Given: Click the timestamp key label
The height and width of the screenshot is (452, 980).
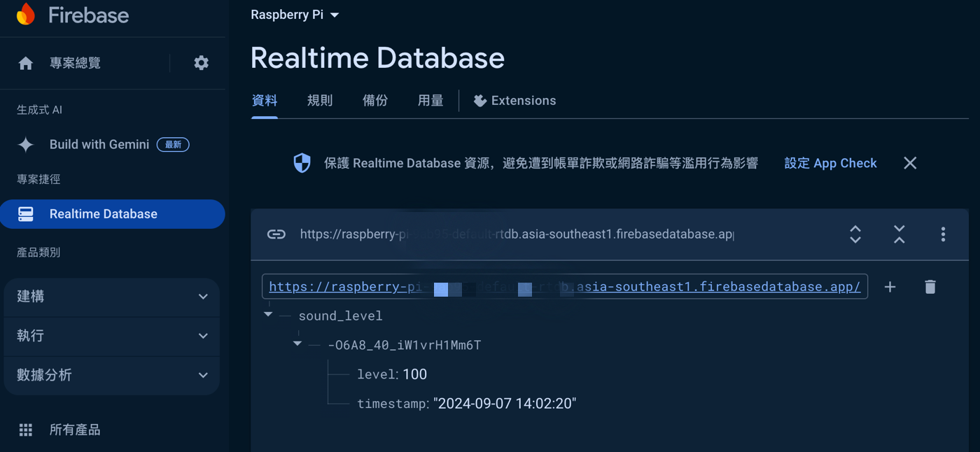Looking at the screenshot, I should point(393,404).
